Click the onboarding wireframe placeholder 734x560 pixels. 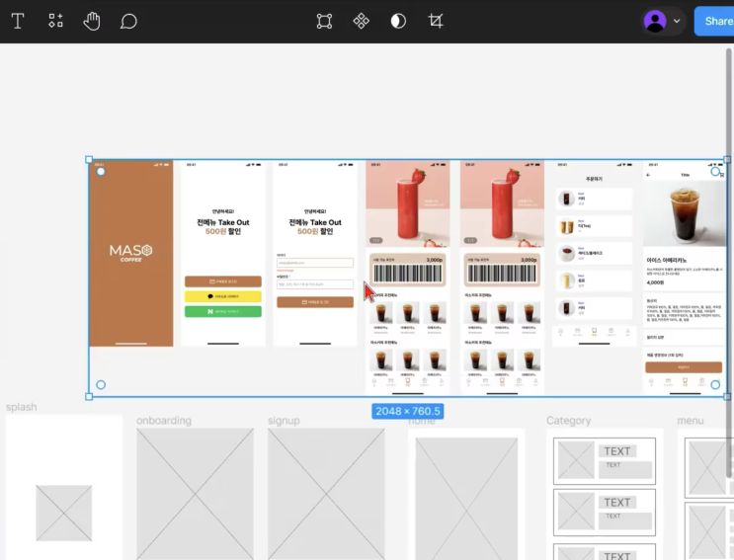click(195, 494)
